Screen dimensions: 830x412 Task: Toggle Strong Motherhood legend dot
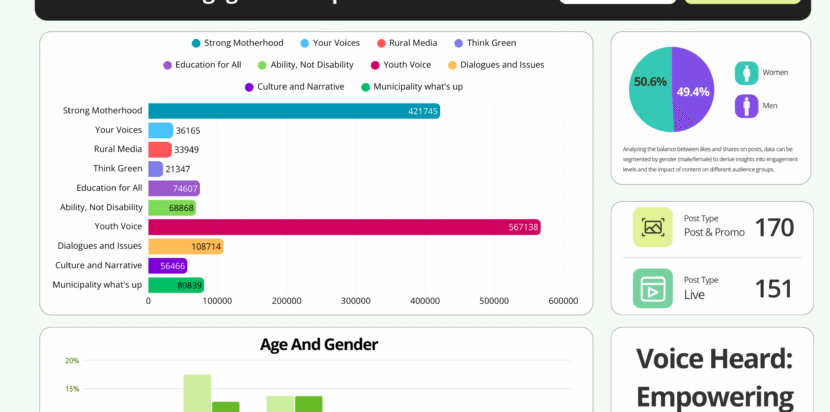(196, 43)
